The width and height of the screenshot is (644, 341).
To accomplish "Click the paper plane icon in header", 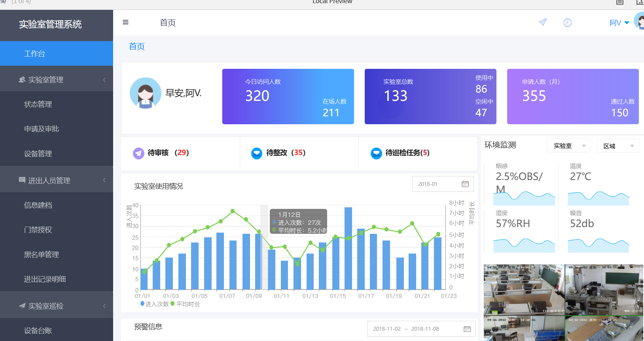I will 543,22.
